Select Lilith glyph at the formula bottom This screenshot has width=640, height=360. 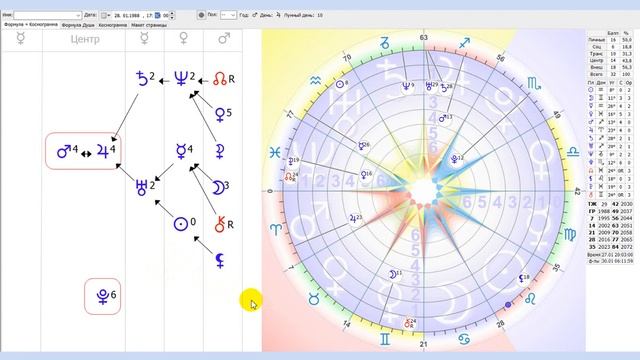pos(220,260)
